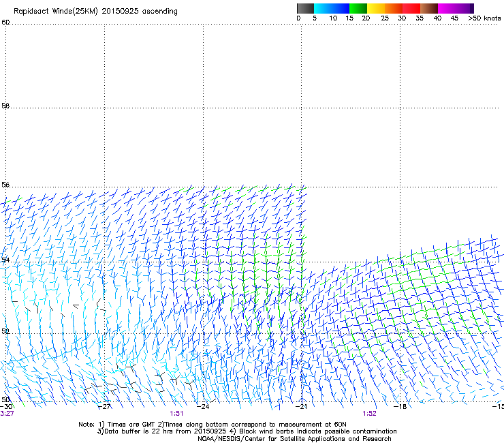
Task: Click latitude label '56' on left axis
Action: tap(5, 185)
